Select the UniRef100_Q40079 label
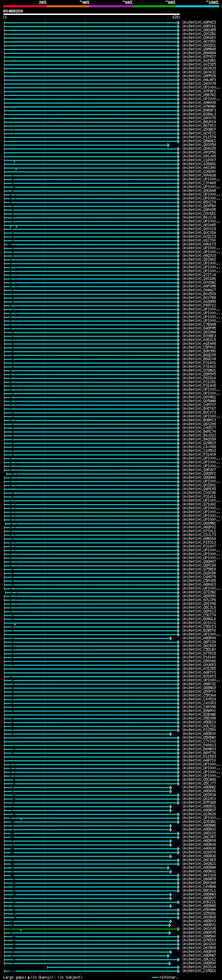Screen dimensions: 222x980 tap(199, 84)
